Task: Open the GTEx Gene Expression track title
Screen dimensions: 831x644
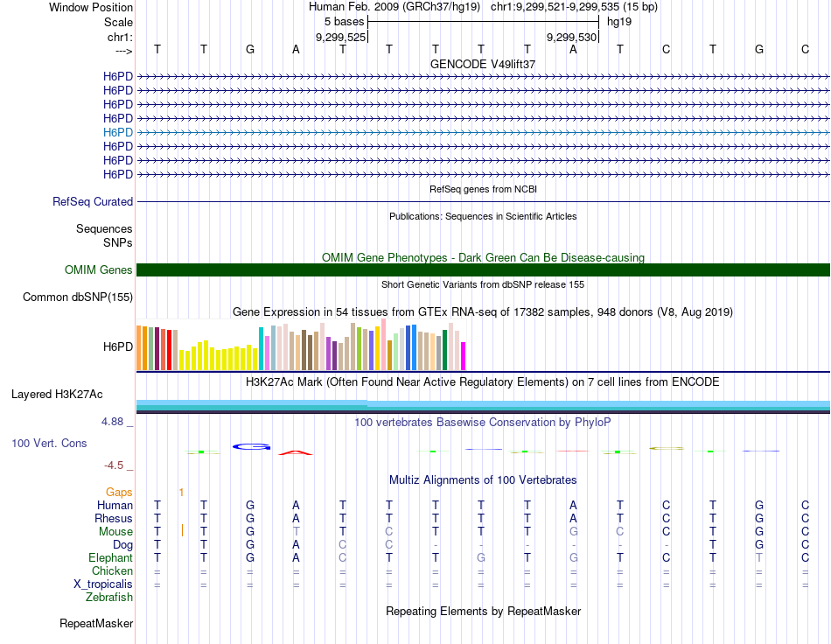Action: 483,312
